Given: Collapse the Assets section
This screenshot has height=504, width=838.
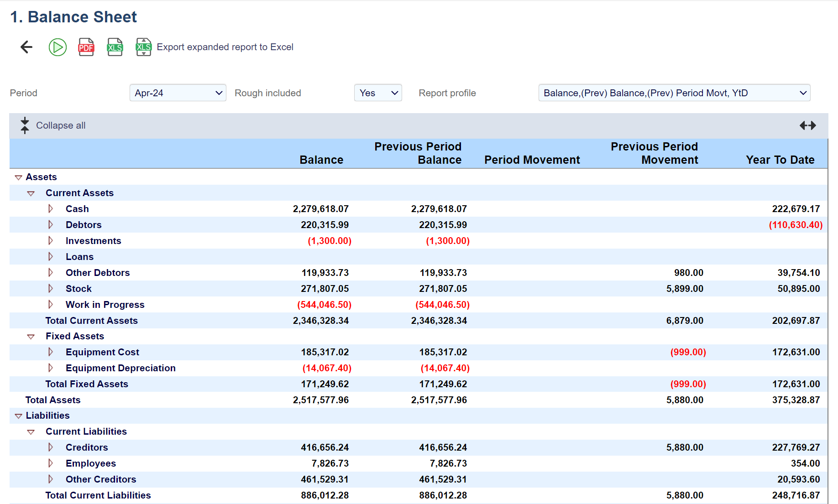Looking at the screenshot, I should click(x=19, y=177).
